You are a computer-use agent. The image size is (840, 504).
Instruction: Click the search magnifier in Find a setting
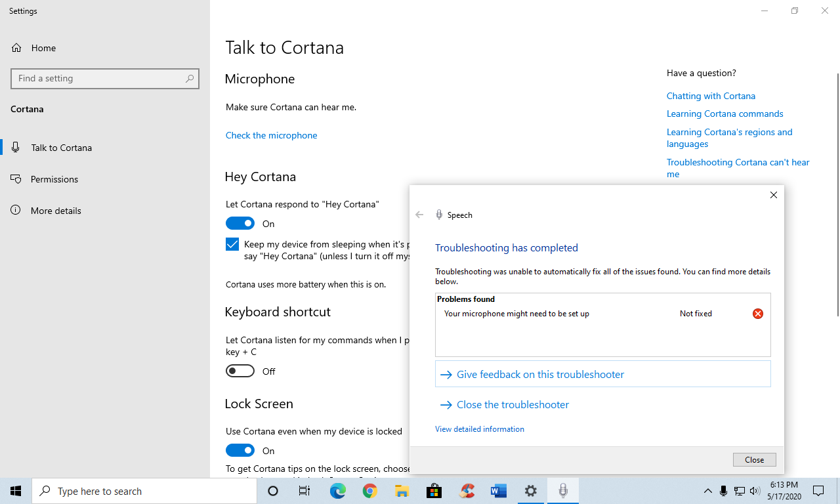189,78
